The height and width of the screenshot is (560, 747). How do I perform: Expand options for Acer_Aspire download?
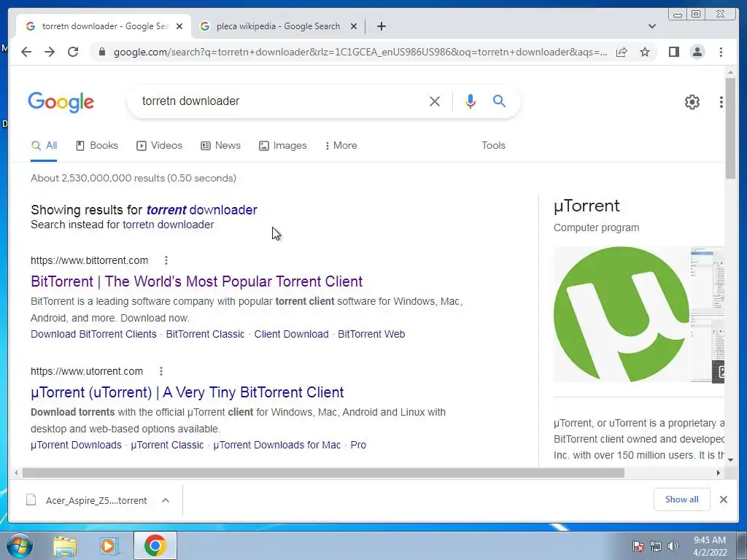click(x=166, y=500)
